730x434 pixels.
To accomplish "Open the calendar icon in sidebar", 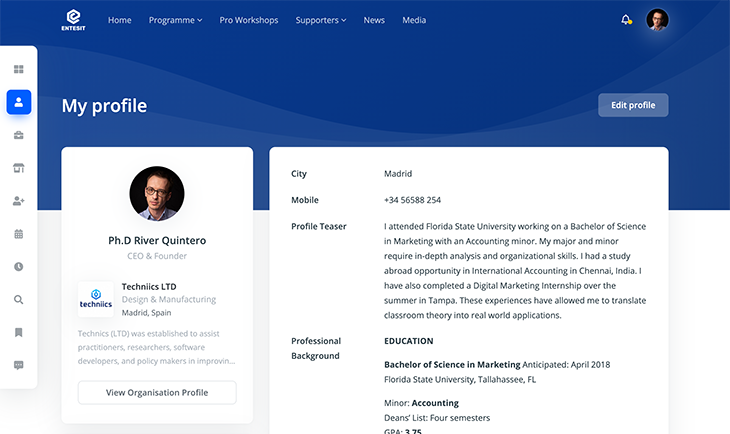I will click(19, 234).
